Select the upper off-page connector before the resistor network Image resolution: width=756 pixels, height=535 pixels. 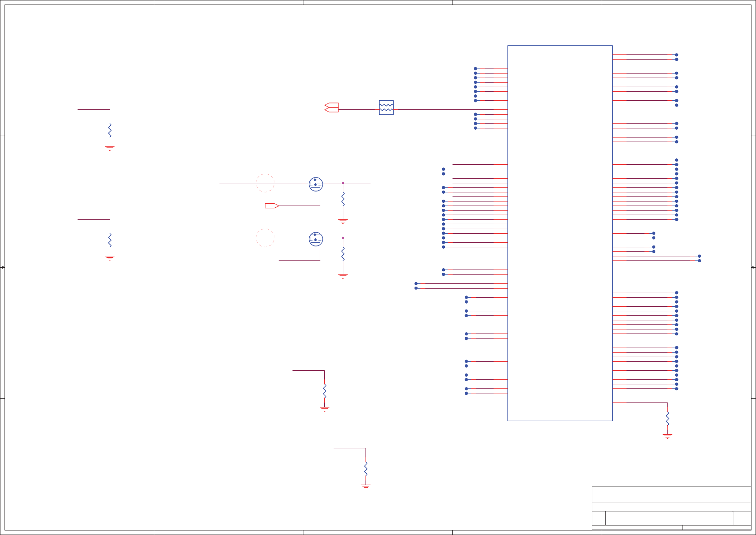click(x=332, y=105)
